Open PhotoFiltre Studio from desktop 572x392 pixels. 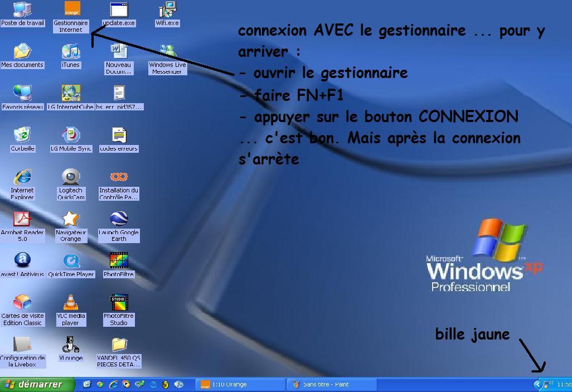point(119,303)
